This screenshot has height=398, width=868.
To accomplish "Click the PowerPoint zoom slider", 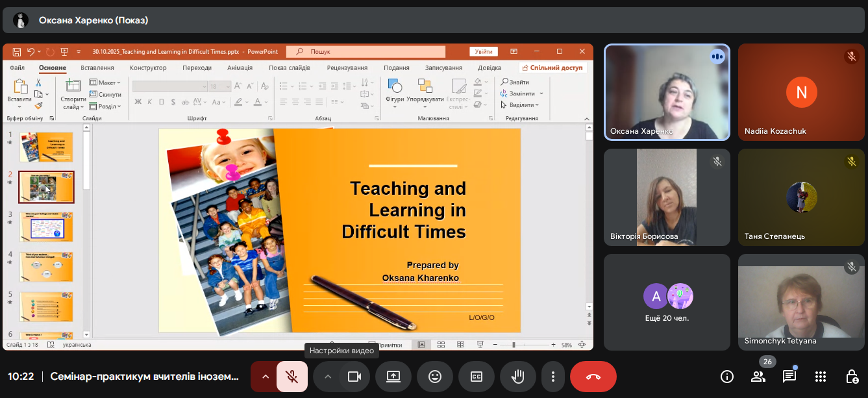I will pyautogui.click(x=514, y=345).
